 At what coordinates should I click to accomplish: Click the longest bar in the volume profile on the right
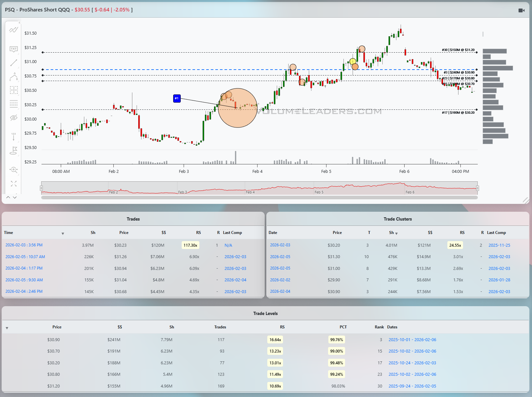498,68
